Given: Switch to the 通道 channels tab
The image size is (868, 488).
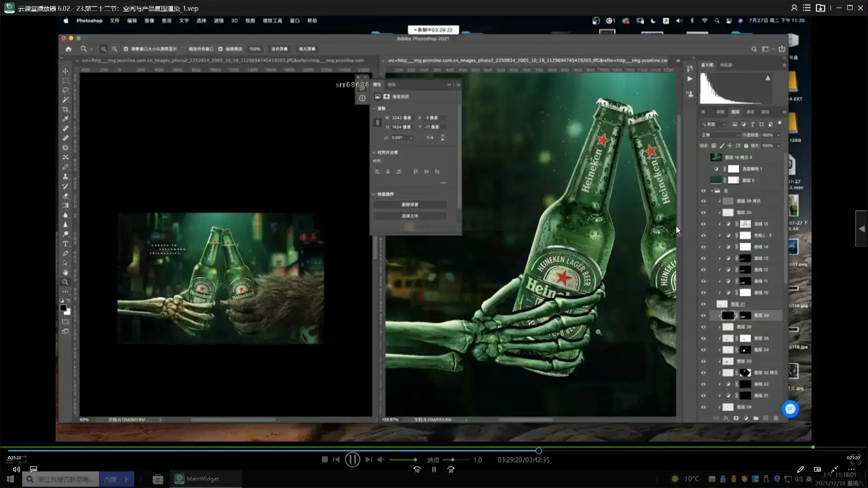Looking at the screenshot, I should (x=750, y=112).
